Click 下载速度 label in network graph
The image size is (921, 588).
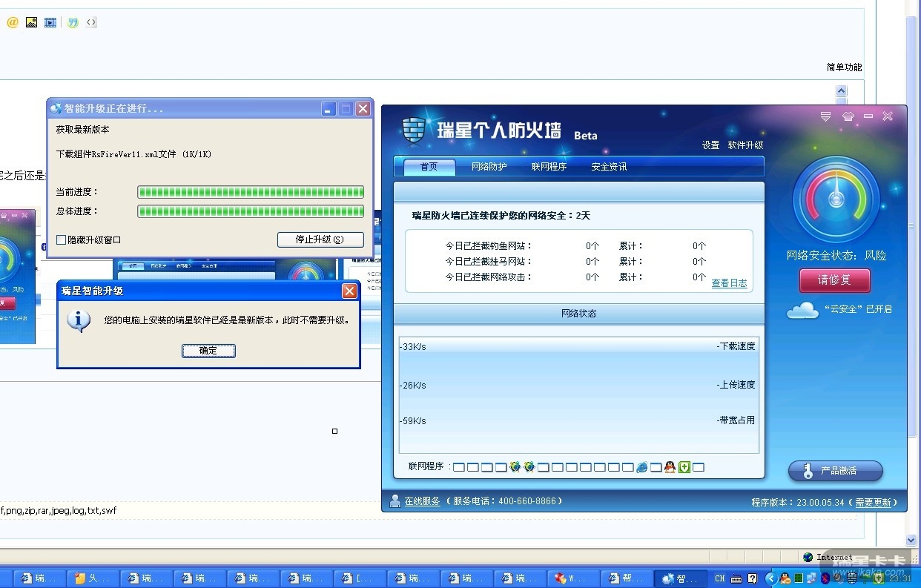[x=736, y=346]
